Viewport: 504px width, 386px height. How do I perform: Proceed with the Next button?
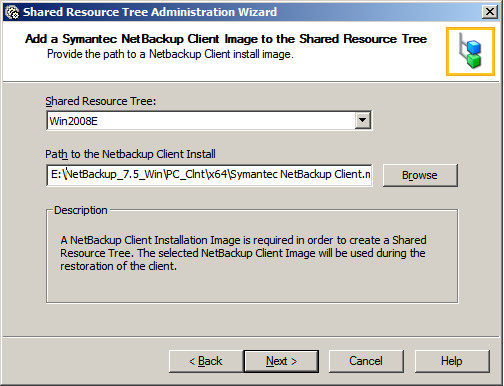(x=281, y=361)
